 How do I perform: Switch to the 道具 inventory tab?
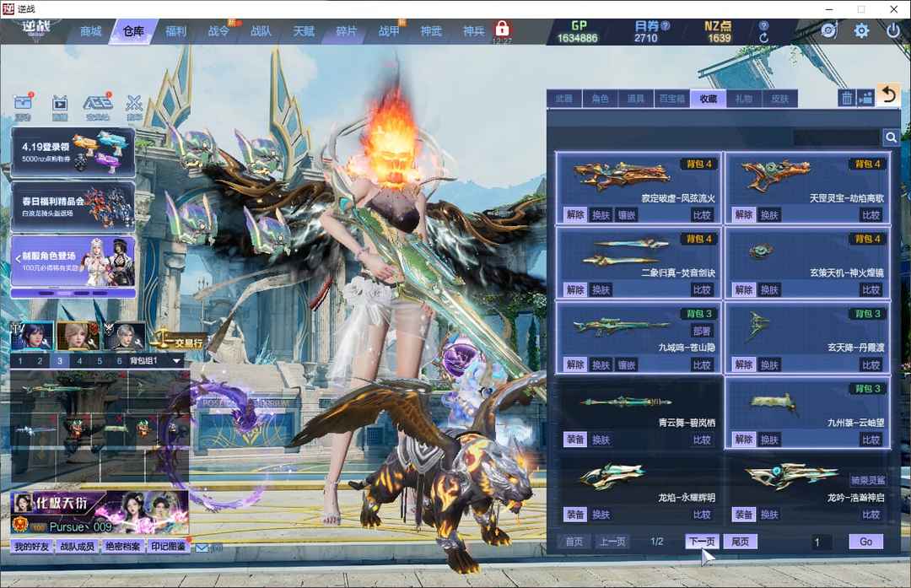click(x=636, y=99)
